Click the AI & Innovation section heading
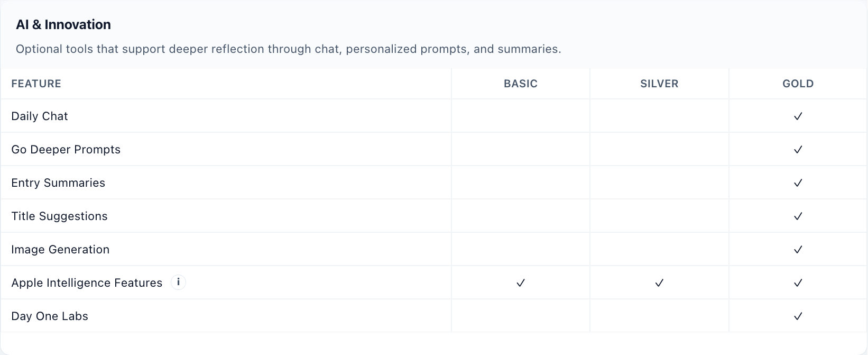This screenshot has height=355, width=868. (x=63, y=25)
